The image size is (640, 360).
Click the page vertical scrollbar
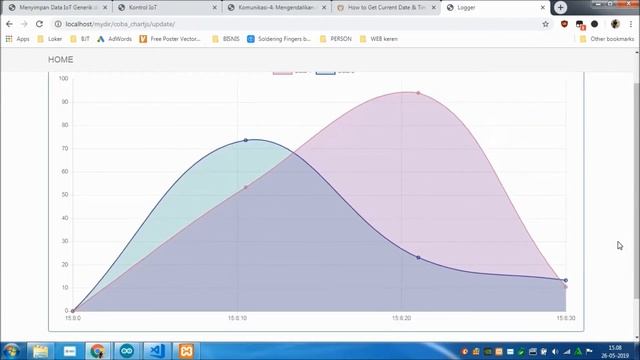pos(637,192)
